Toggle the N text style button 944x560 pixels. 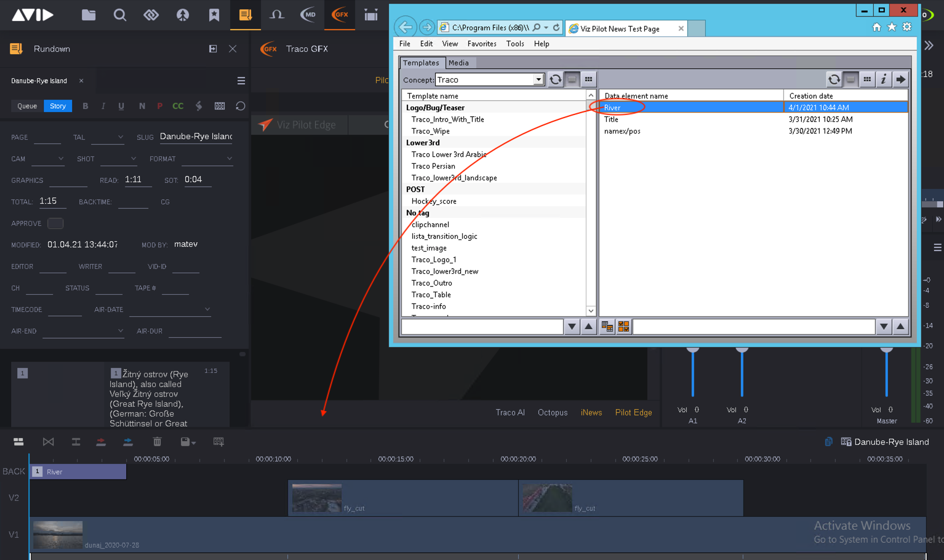(x=142, y=106)
